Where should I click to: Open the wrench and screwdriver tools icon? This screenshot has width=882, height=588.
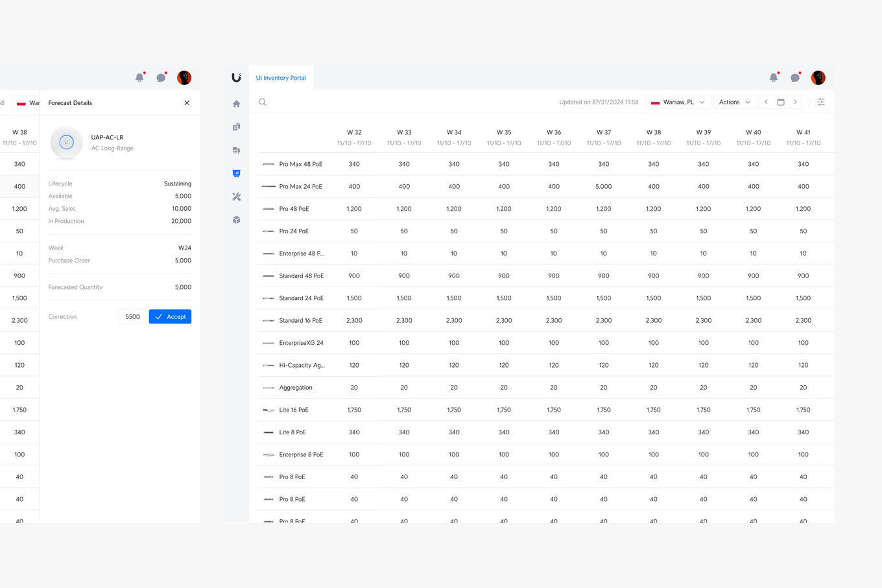click(236, 196)
